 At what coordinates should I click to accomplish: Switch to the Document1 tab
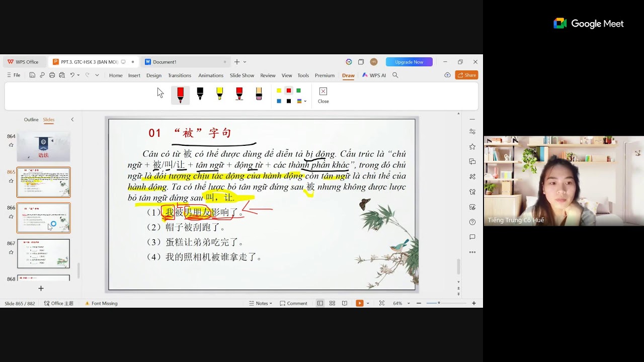click(186, 62)
